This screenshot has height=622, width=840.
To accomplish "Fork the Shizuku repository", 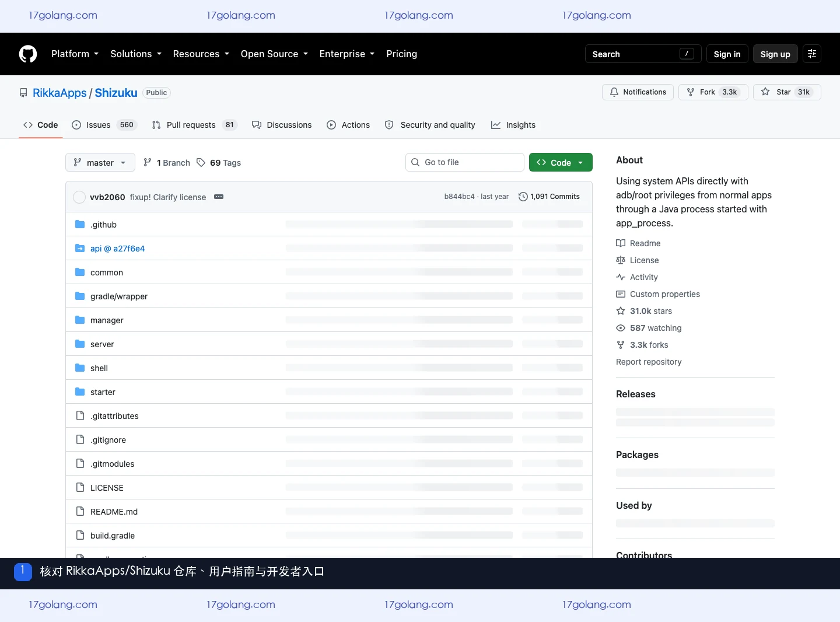I will coord(713,92).
